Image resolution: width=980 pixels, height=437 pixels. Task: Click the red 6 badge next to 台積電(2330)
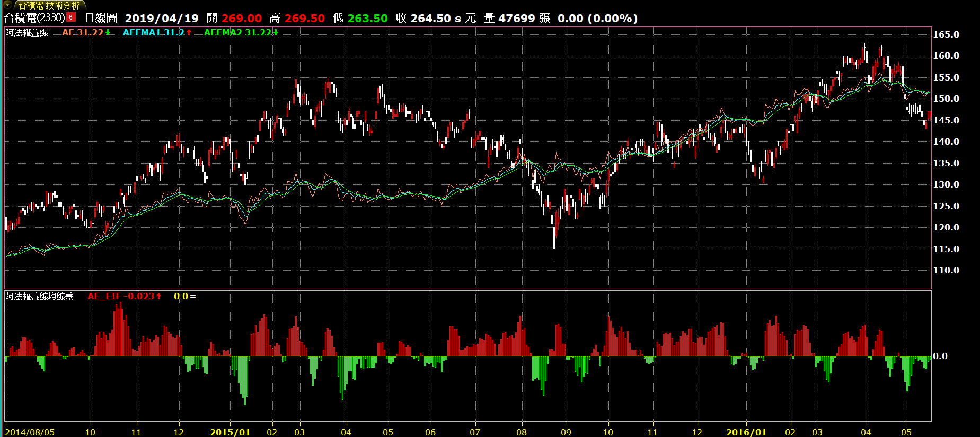click(x=71, y=17)
